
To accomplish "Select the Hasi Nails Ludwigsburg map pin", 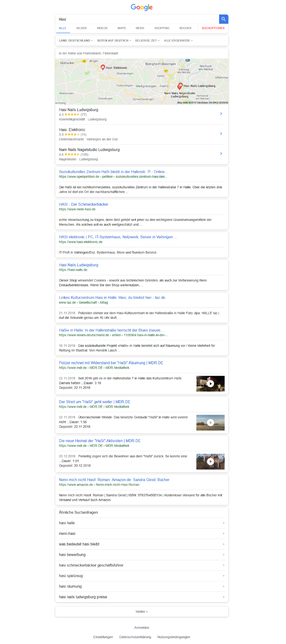I will point(180,86).
